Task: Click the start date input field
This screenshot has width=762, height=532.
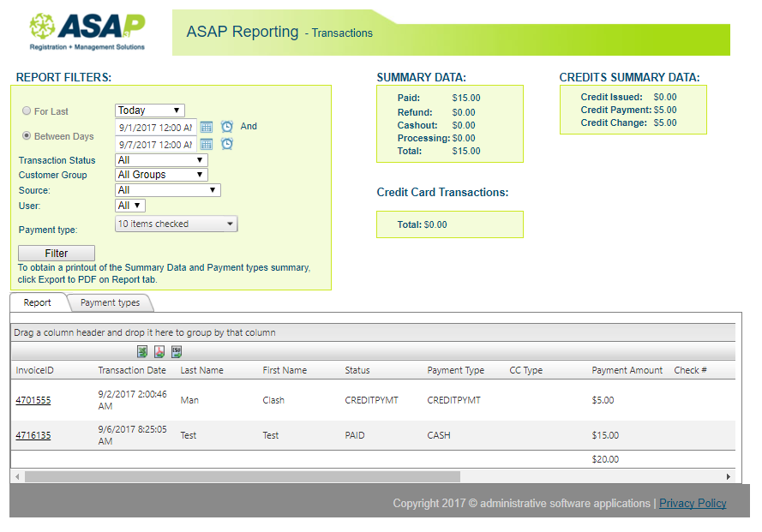Action: point(155,127)
